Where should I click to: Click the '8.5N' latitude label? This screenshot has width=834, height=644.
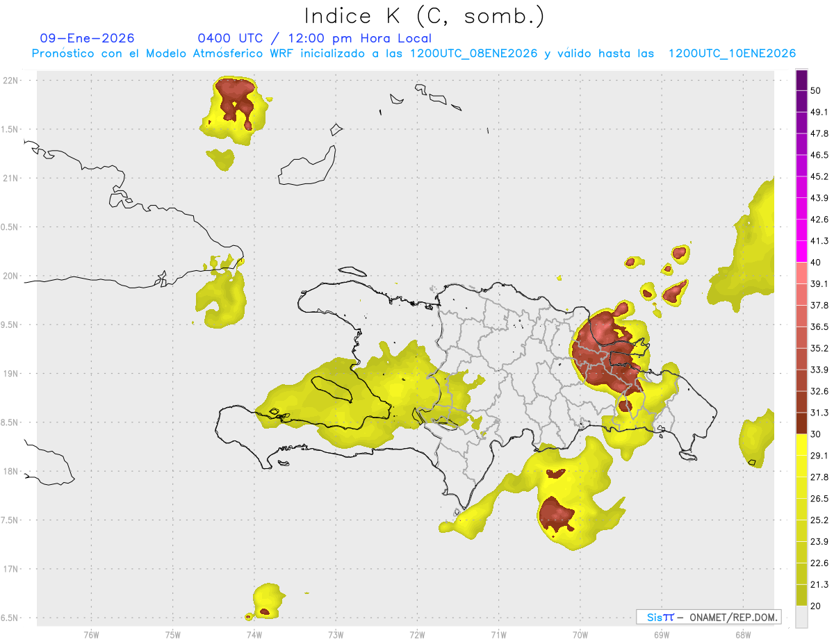pyautogui.click(x=10, y=422)
